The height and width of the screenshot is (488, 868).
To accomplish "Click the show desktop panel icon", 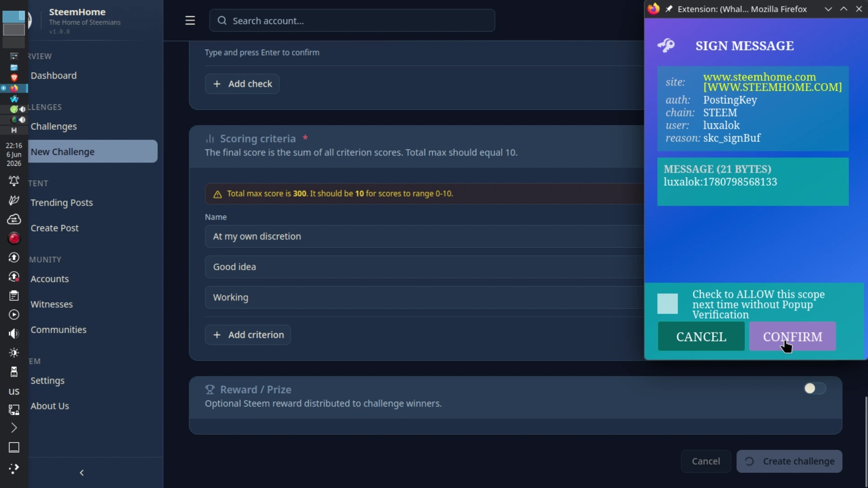I will click(14, 447).
